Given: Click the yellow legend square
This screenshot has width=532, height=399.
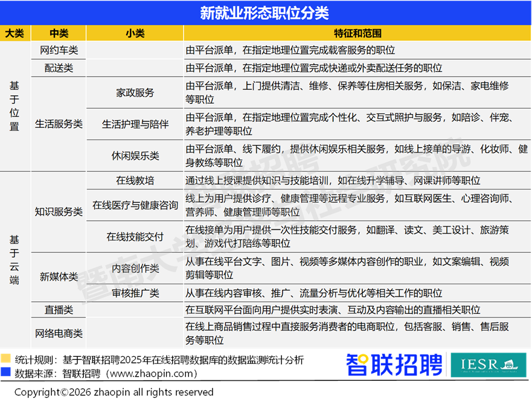Looking at the screenshot, I should [6, 358].
